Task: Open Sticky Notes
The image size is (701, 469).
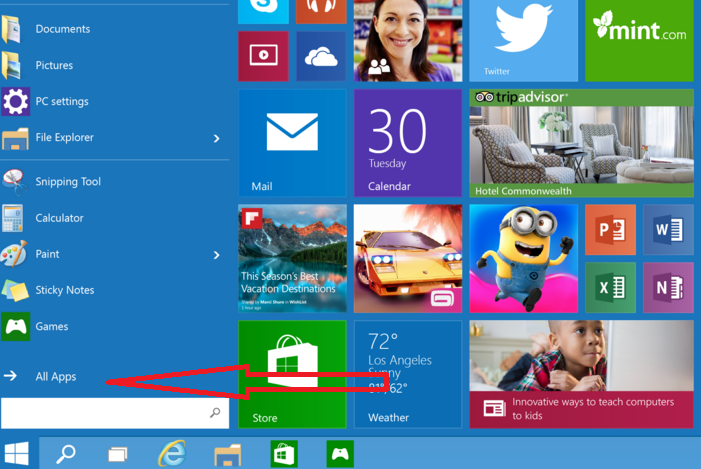Action: [x=114, y=290]
